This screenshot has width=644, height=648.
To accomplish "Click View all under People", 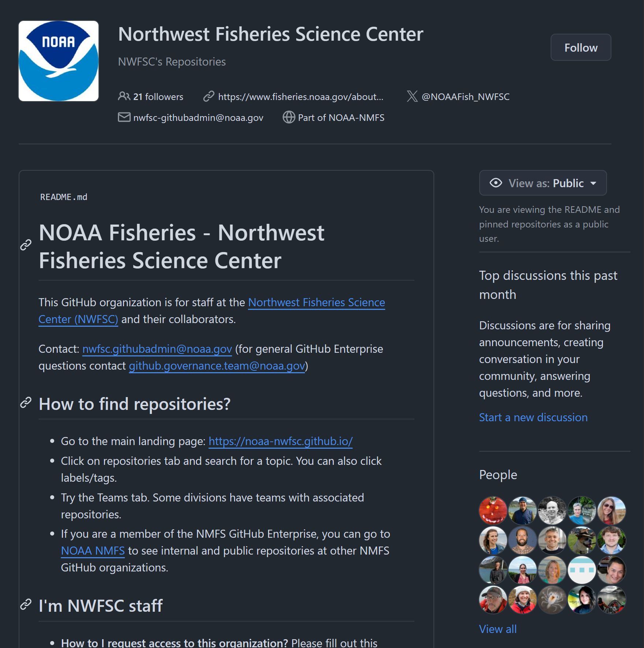I will pos(498,629).
